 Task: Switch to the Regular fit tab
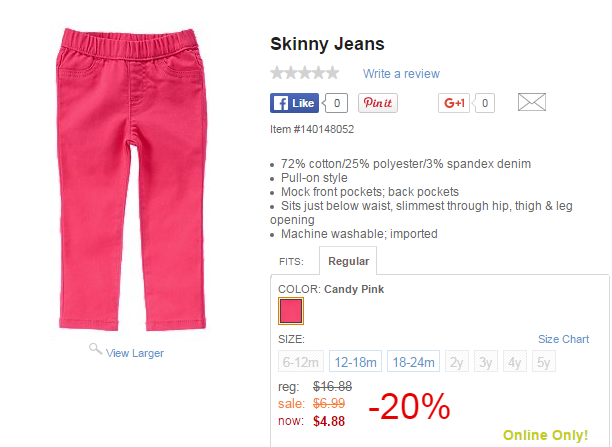pos(348,261)
